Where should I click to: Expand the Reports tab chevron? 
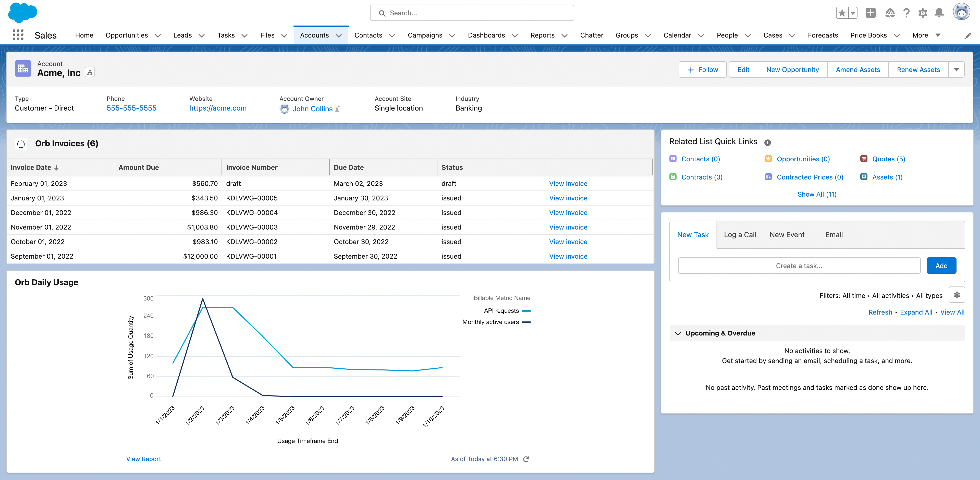[565, 35]
